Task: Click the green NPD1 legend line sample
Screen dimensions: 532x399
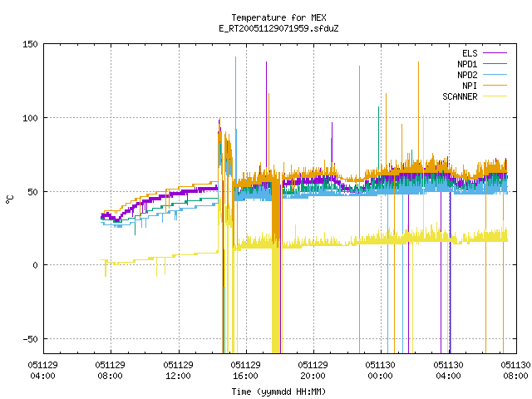Action: [x=495, y=64]
